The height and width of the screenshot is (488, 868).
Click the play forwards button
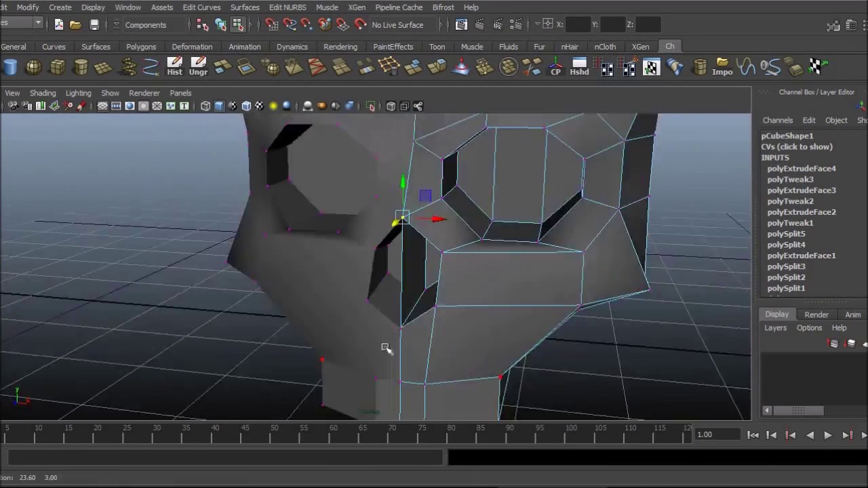828,435
